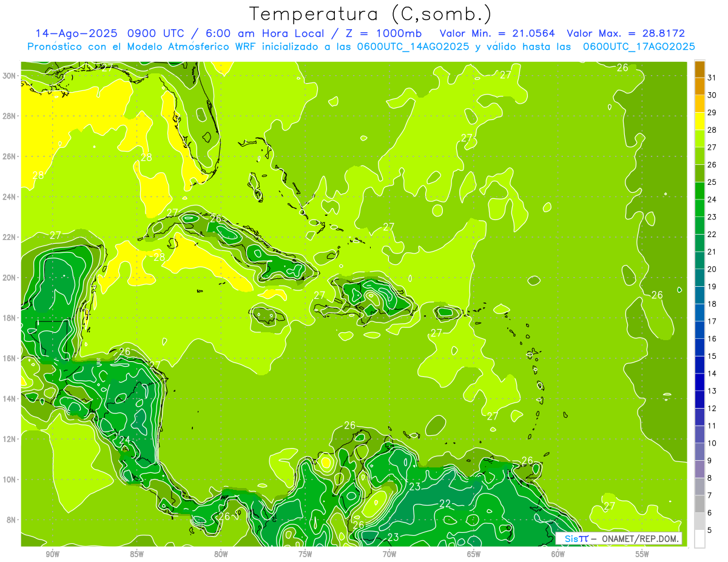Click the title "Temperatura (C,somb.)"
The image size is (728, 562).
pyautogui.click(x=371, y=13)
